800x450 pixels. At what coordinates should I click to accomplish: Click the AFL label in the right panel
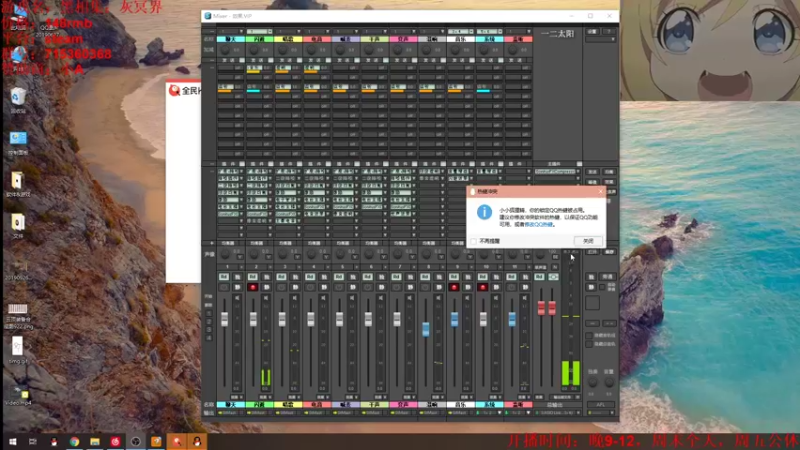[601, 405]
